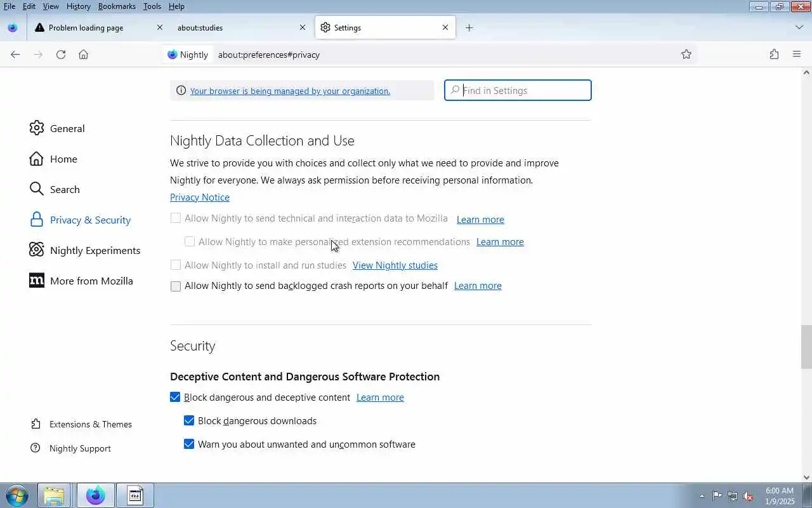The image size is (812, 508).
Task: Open the File menu
Action: coord(10,6)
